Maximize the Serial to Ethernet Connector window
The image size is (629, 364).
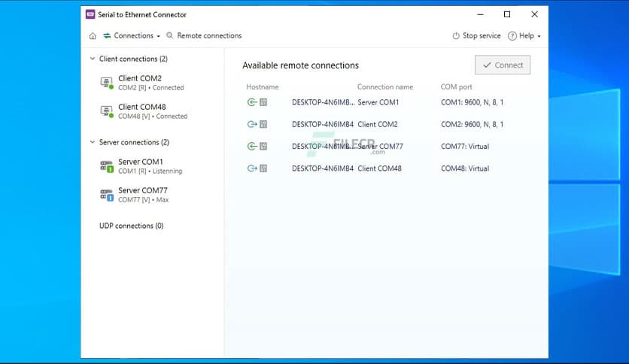point(507,14)
